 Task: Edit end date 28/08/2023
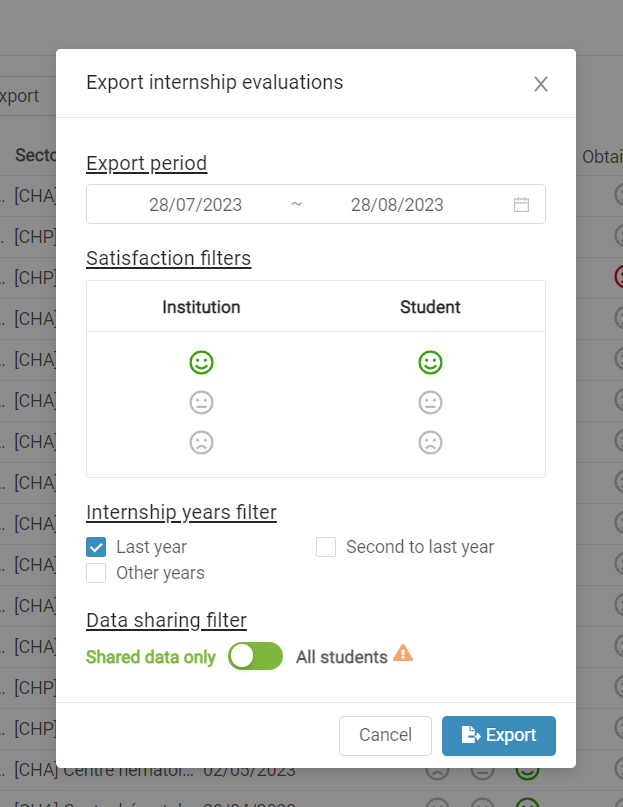(397, 205)
